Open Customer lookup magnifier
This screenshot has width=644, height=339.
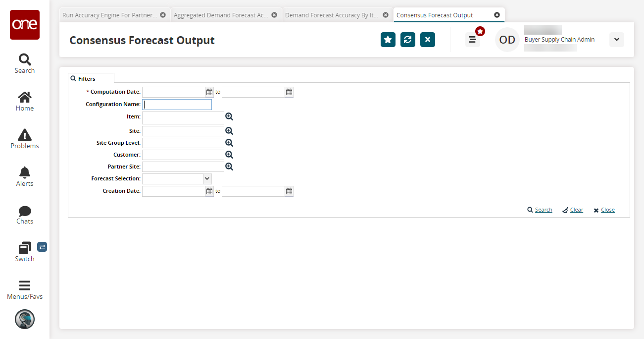click(229, 155)
